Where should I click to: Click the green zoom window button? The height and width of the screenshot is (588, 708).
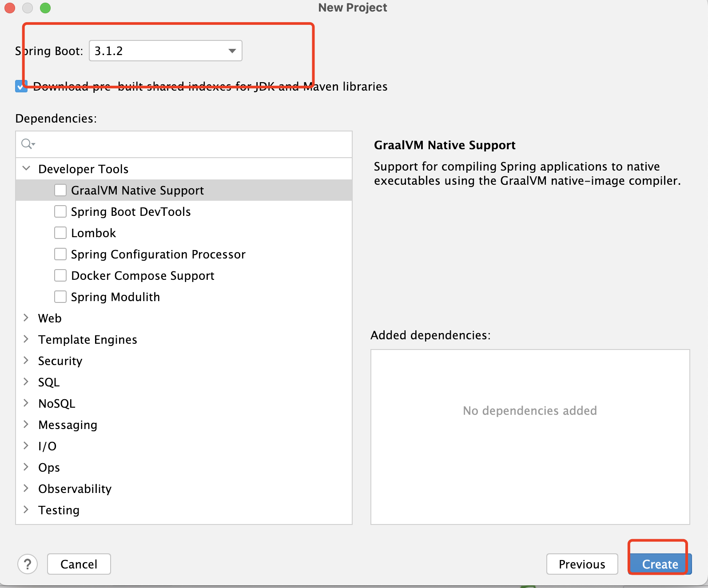[45, 8]
